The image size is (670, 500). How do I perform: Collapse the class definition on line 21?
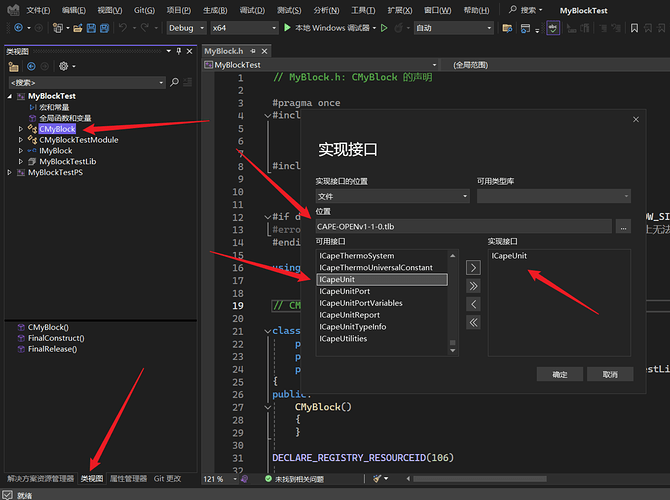[267, 331]
